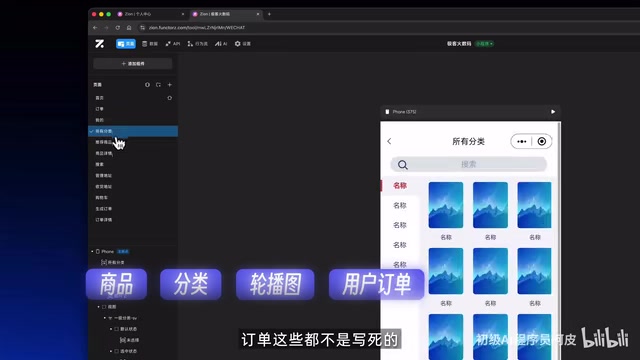Click the magnifier icon in search bar

pos(403,164)
